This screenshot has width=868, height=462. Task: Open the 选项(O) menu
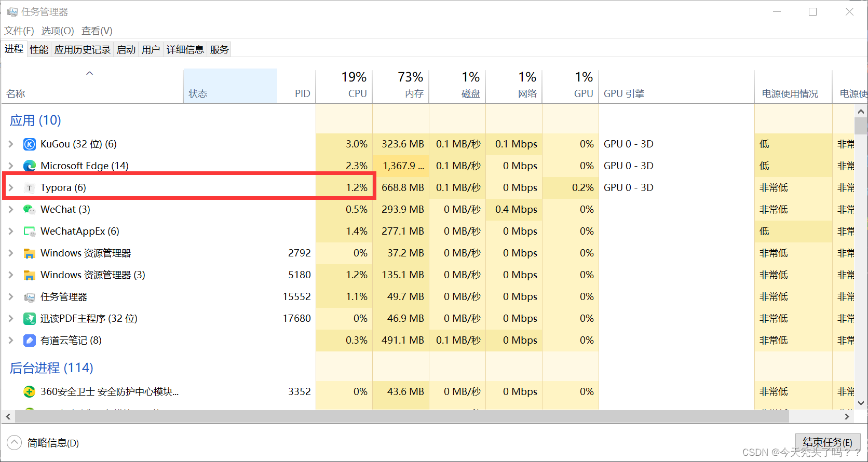coord(58,31)
